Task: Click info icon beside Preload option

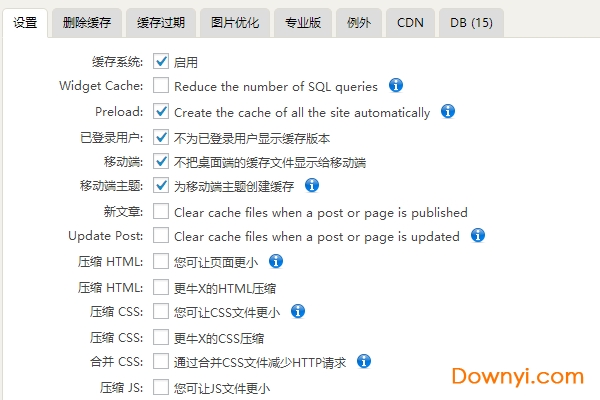Action: pyautogui.click(x=448, y=111)
